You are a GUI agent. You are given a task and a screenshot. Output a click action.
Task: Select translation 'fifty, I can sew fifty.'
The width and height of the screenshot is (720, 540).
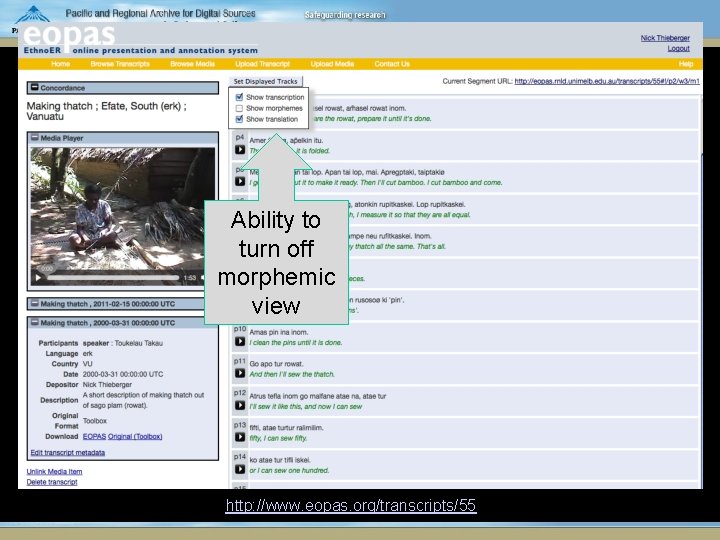(x=278, y=438)
